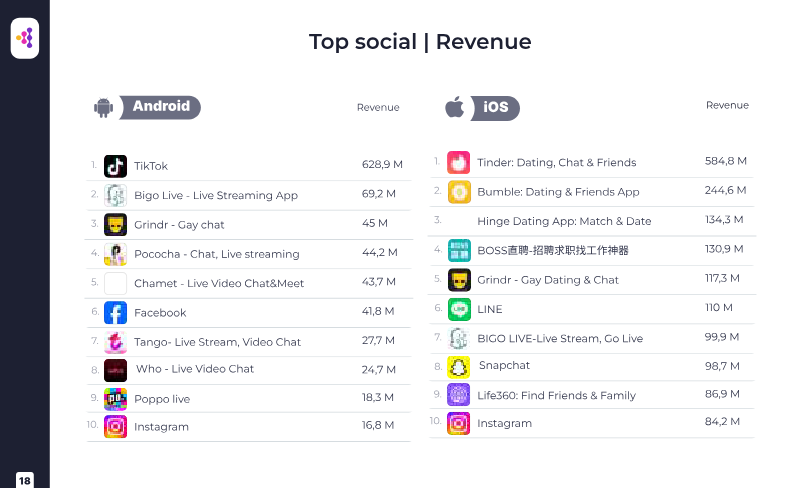
Task: Click the Facebook app icon
Action: click(115, 313)
